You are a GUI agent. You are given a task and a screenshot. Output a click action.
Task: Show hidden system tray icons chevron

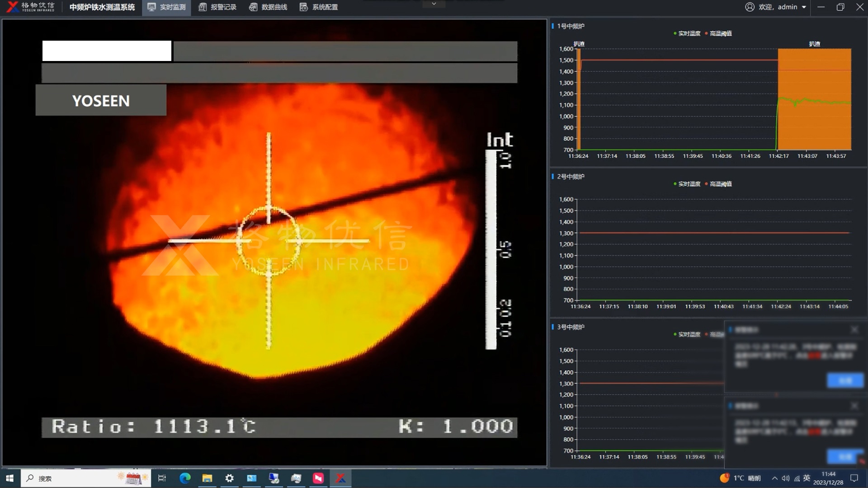774,478
